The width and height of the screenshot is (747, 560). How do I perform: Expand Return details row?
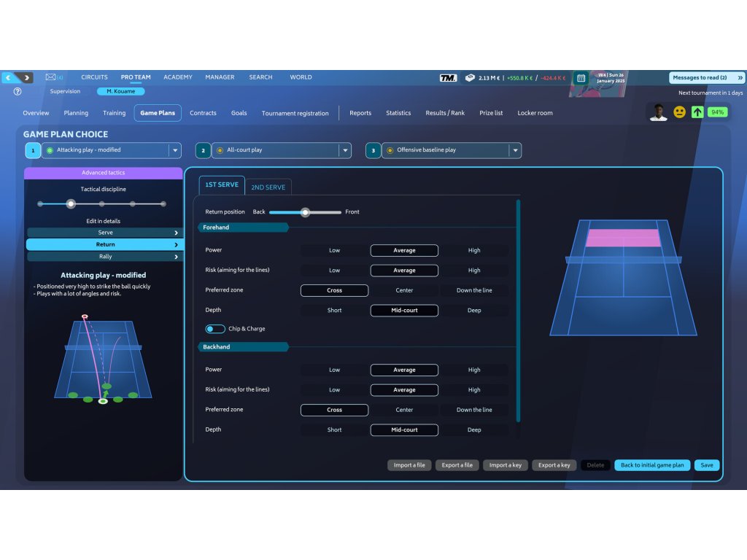click(104, 244)
